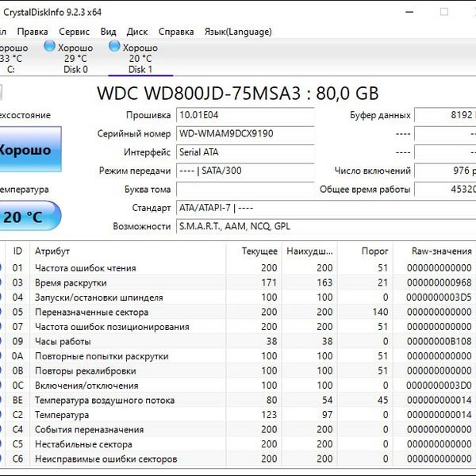Select the row Время раскрутки
The height and width of the screenshot is (476, 476).
point(238,282)
